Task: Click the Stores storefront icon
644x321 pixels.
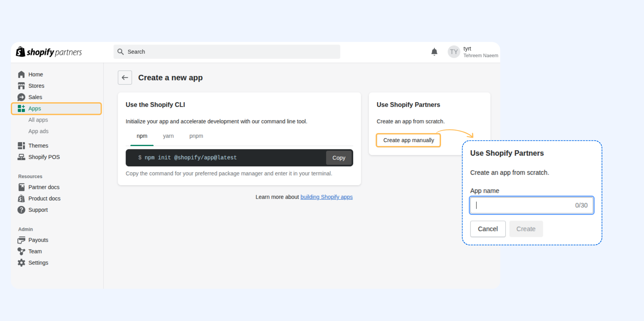Action: coord(22,86)
